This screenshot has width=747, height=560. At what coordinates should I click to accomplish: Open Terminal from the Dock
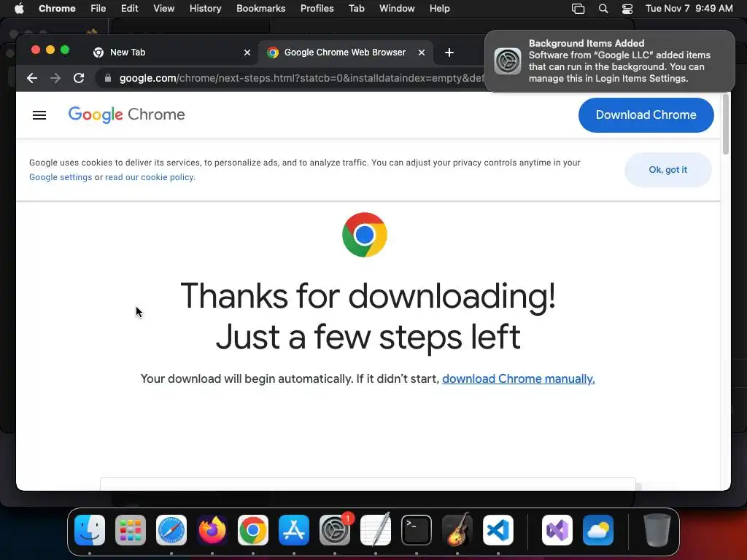(x=417, y=530)
